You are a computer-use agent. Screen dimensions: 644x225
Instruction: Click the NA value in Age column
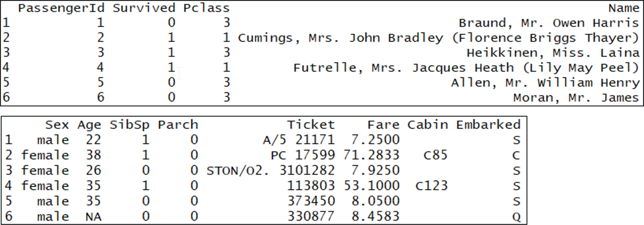[x=93, y=217]
